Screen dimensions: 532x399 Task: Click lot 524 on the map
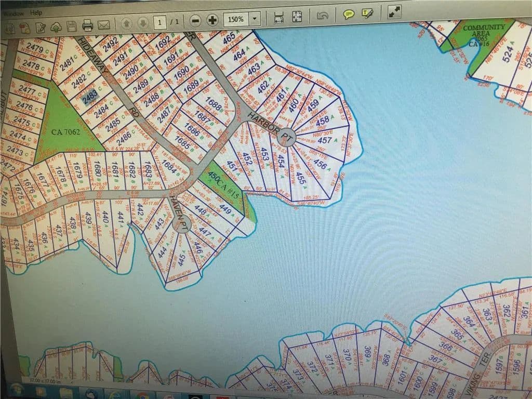(508, 55)
